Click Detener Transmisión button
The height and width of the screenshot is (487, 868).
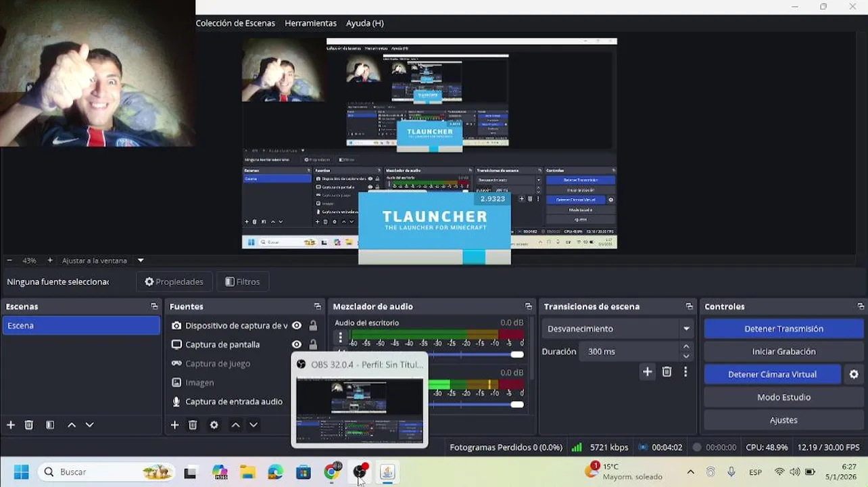pyautogui.click(x=783, y=329)
